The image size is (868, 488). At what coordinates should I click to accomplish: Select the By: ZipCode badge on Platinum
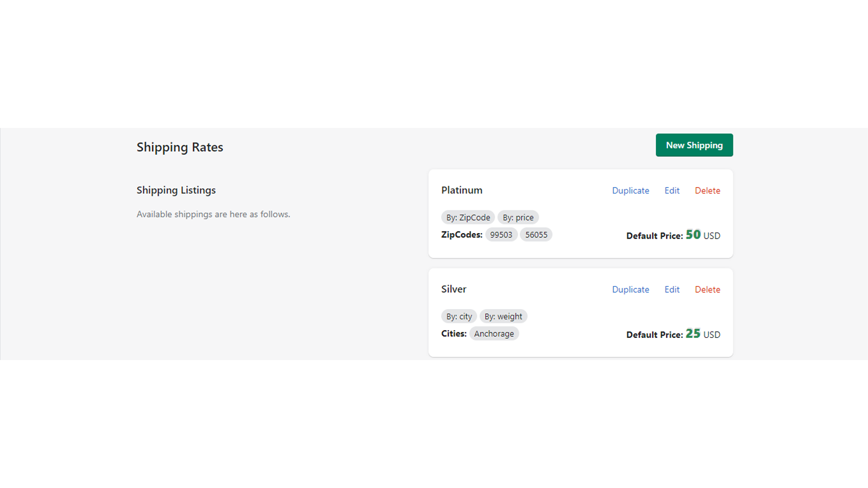coord(467,217)
